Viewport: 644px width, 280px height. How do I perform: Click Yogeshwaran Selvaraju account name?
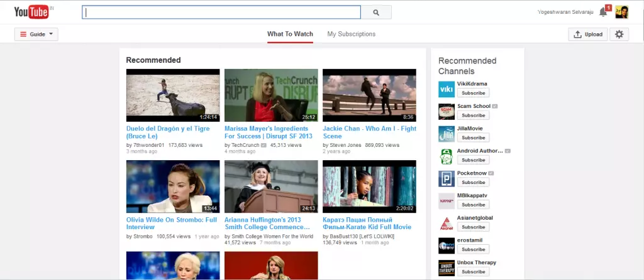pyautogui.click(x=565, y=12)
